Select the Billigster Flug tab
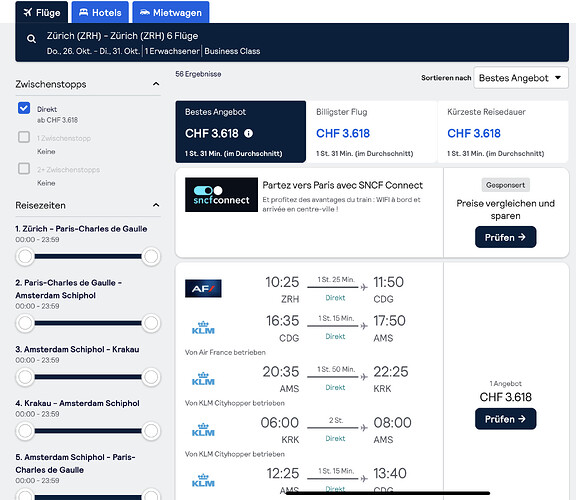Screen dimensions: 576x500 372,132
